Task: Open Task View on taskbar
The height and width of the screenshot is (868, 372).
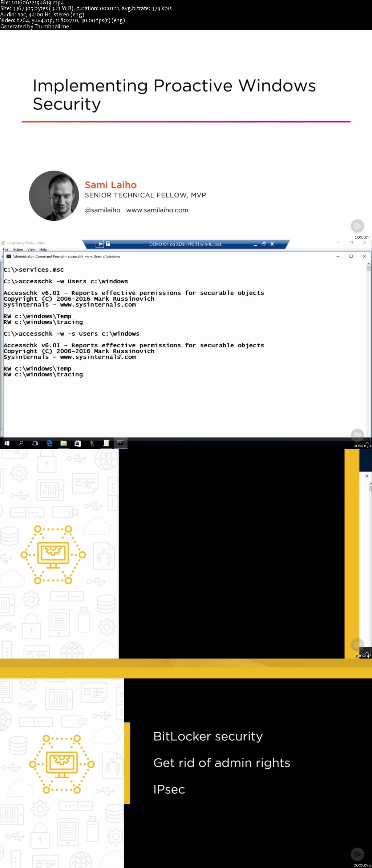Action: point(35,443)
